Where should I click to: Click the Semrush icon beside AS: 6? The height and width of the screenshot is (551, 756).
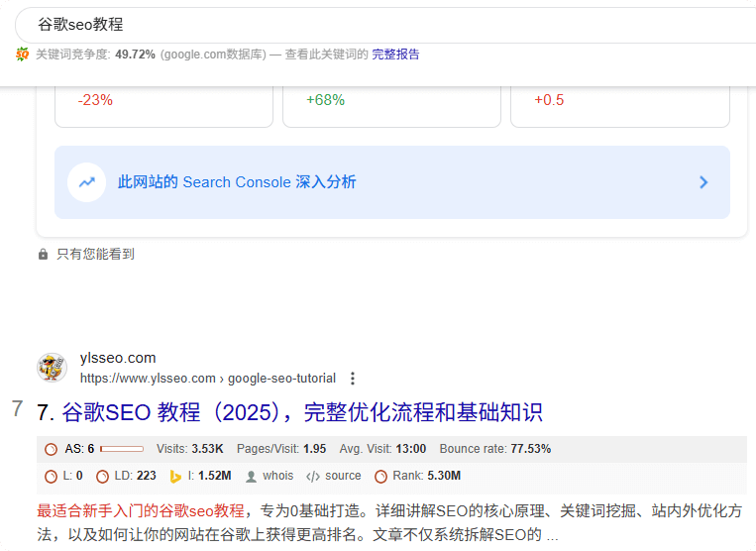pyautogui.click(x=52, y=449)
